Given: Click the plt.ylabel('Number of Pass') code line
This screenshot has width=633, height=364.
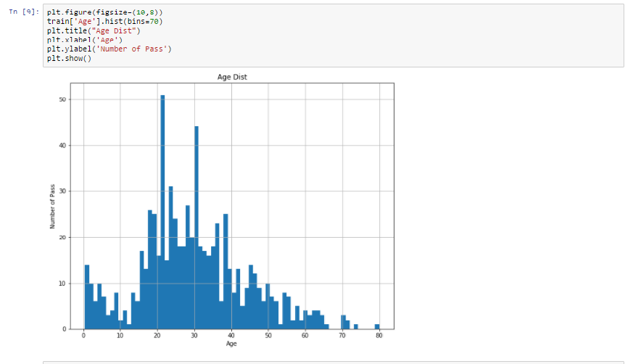Looking at the screenshot, I should click(109, 49).
